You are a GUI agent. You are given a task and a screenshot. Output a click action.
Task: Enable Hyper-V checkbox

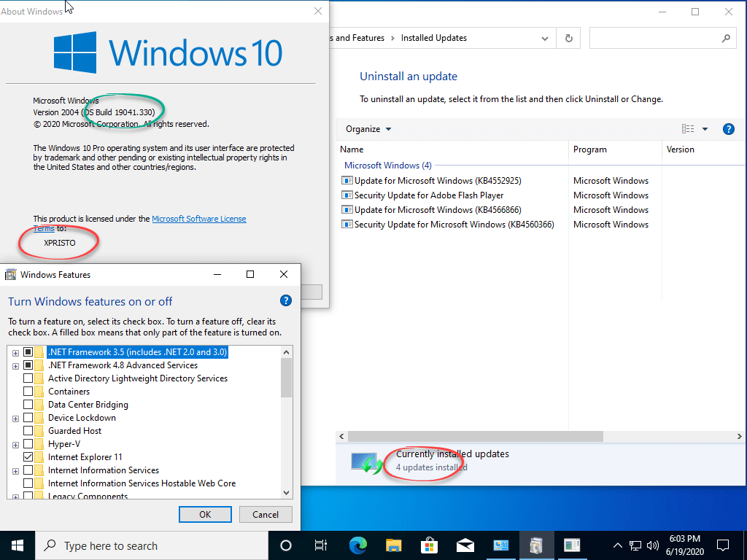pos(28,444)
